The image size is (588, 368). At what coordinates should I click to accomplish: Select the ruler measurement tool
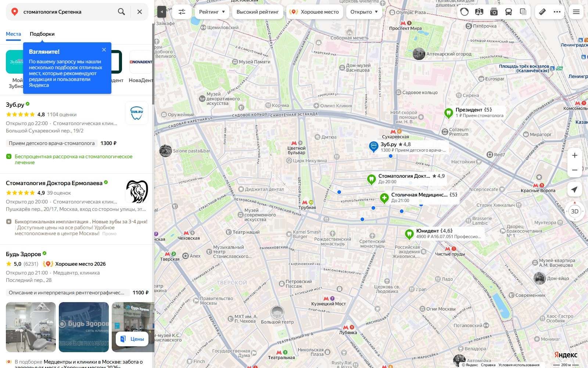tap(542, 12)
